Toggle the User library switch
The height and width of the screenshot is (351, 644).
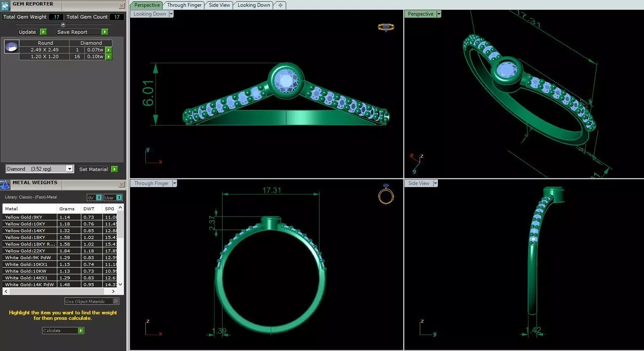(113, 198)
